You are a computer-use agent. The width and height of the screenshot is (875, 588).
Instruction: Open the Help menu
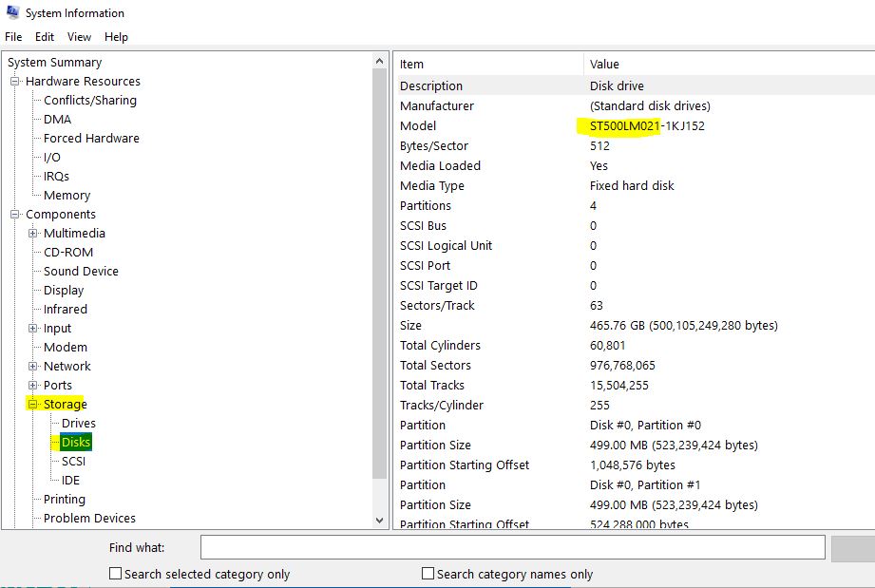116,37
